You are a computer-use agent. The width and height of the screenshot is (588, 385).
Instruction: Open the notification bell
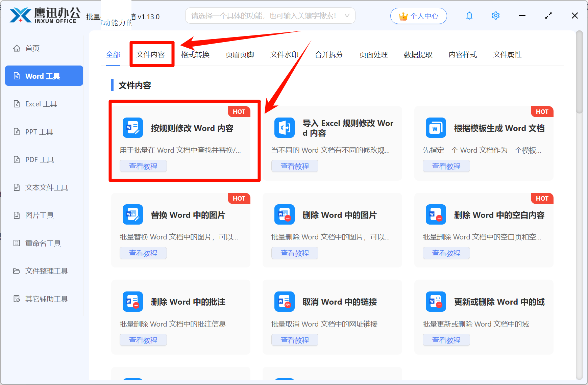(x=469, y=16)
